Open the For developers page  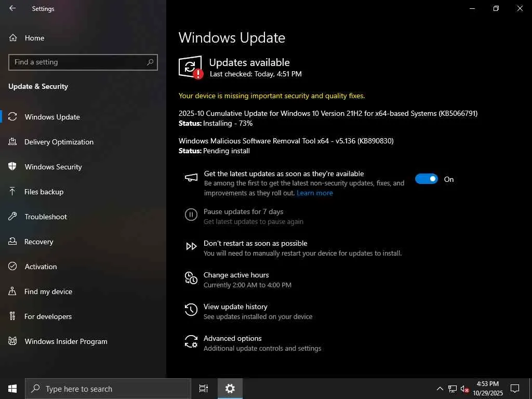tap(83, 316)
